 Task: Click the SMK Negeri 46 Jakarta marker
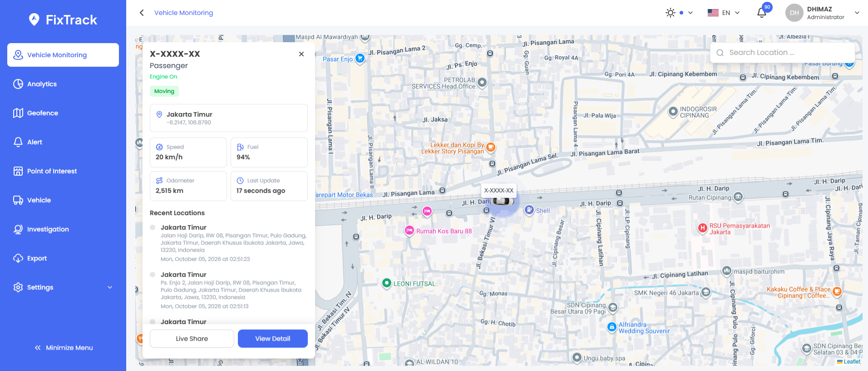(x=706, y=292)
